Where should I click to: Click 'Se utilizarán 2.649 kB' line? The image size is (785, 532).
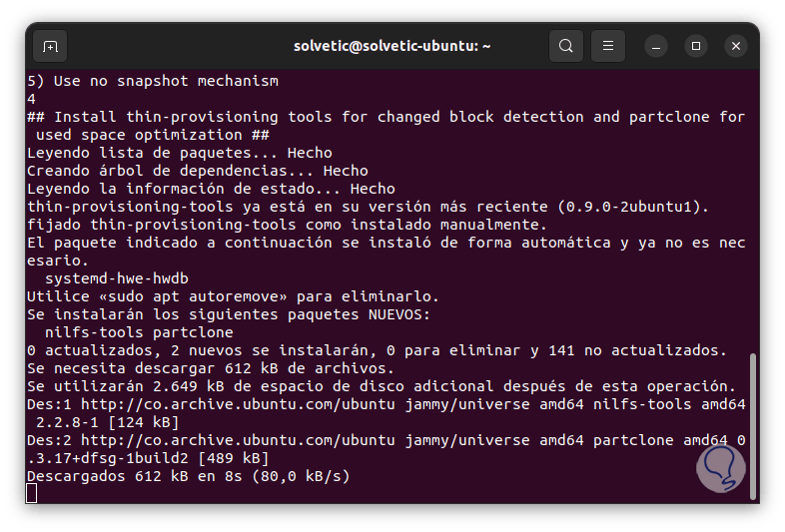click(x=382, y=386)
